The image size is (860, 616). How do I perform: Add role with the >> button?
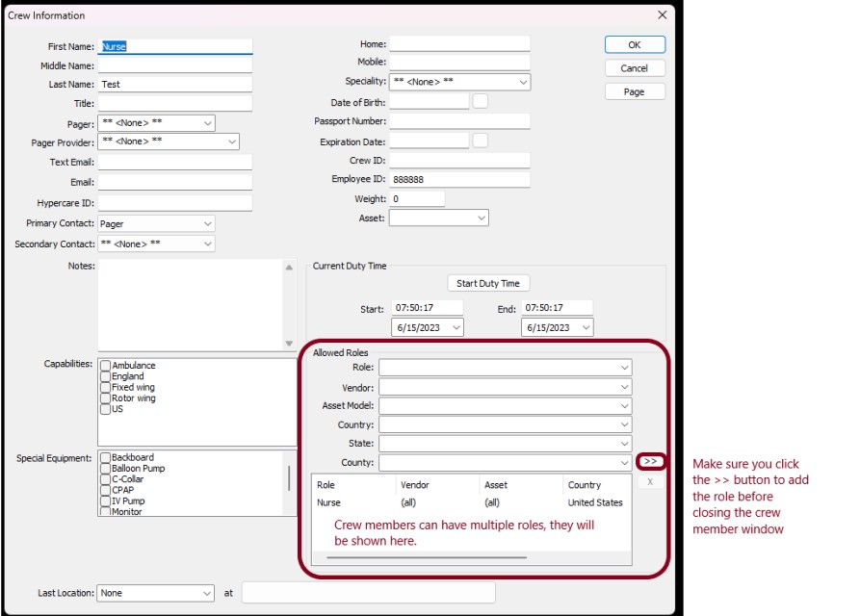click(x=650, y=461)
